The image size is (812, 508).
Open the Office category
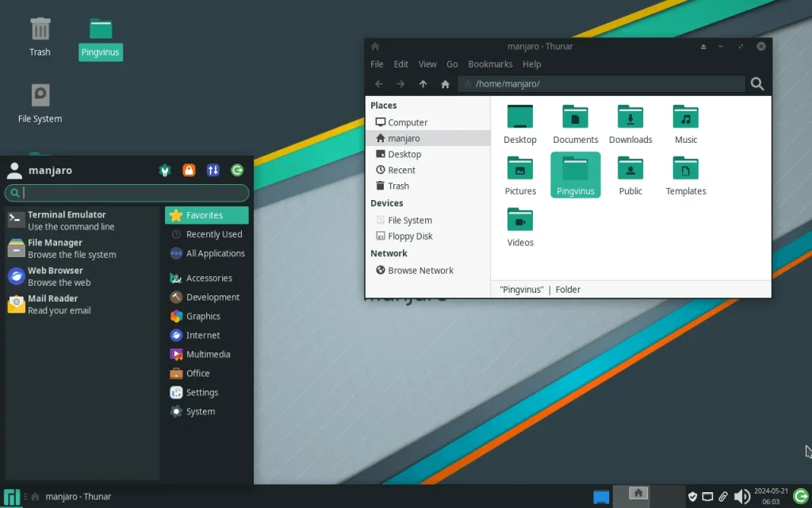click(x=207, y=373)
